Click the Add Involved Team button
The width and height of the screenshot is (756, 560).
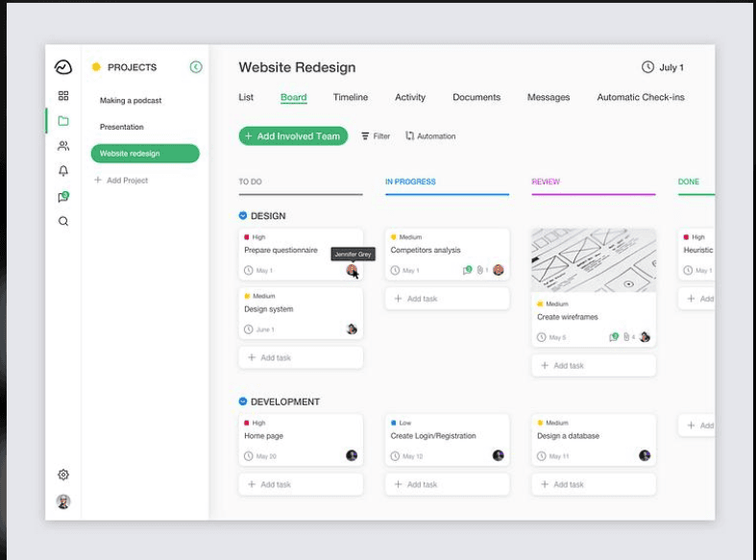[x=293, y=136]
